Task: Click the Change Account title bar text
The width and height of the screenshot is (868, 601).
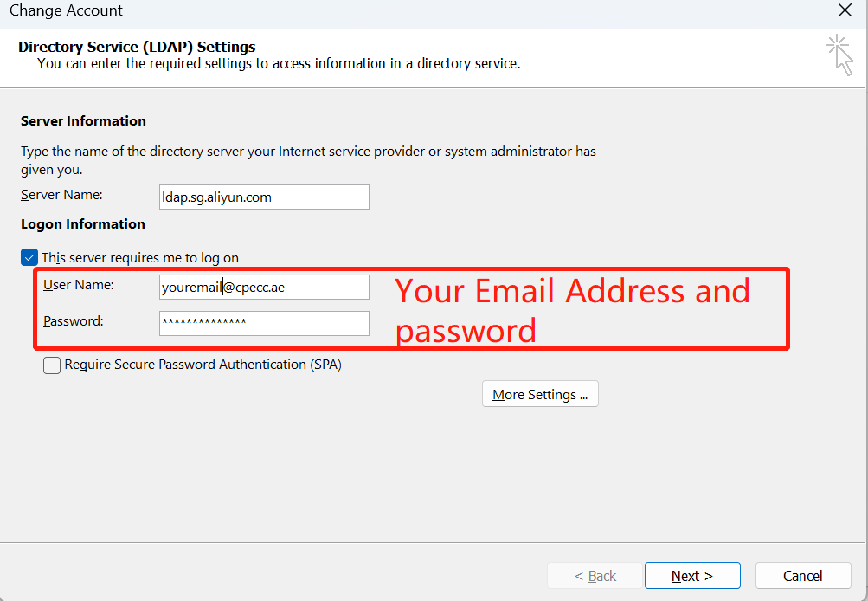Action: coord(66,10)
